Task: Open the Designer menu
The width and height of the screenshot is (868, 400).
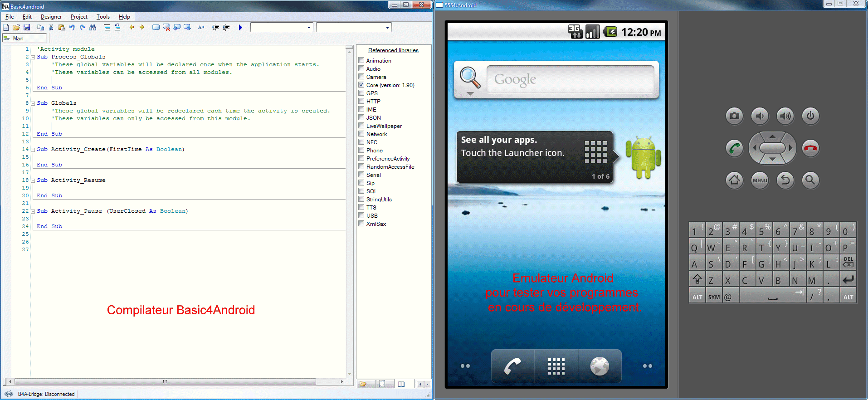Action: 51,17
